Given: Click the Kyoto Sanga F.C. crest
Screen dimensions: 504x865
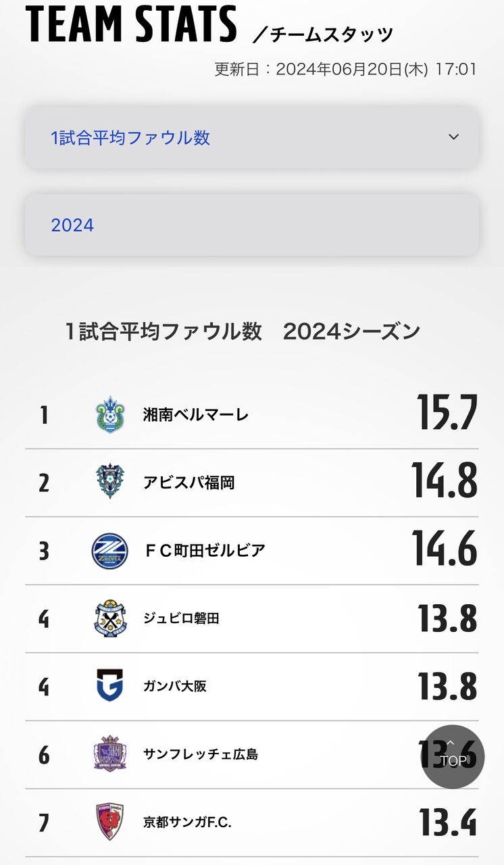Looking at the screenshot, I should tap(109, 822).
